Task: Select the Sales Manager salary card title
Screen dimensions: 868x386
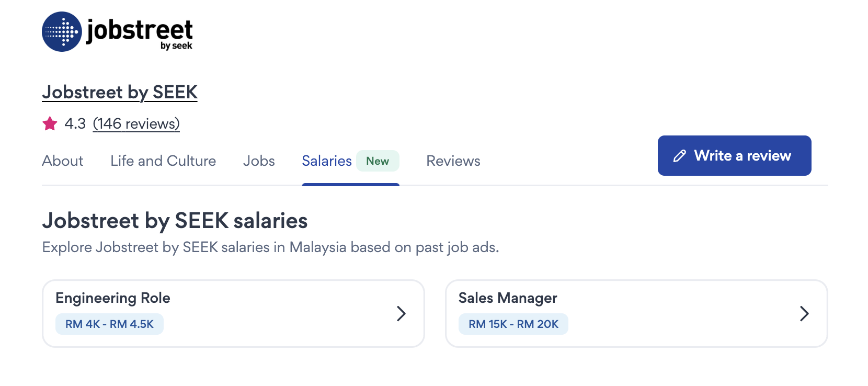Action: tap(508, 298)
